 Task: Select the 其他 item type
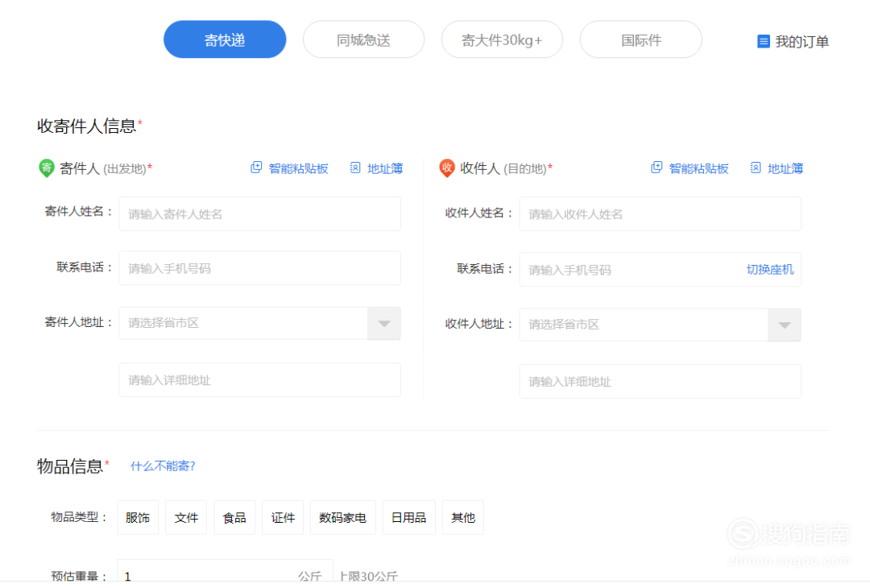(462, 518)
